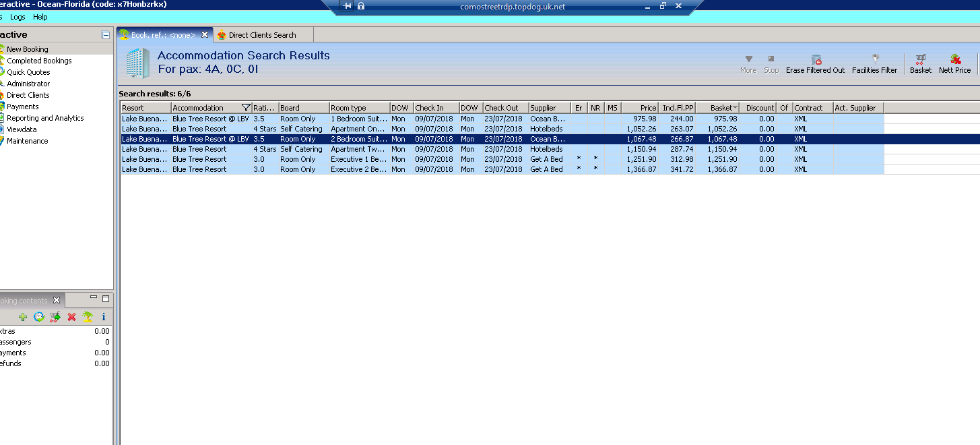
Task: Click the clock icon in Booking contents toolbar
Action: click(39, 316)
